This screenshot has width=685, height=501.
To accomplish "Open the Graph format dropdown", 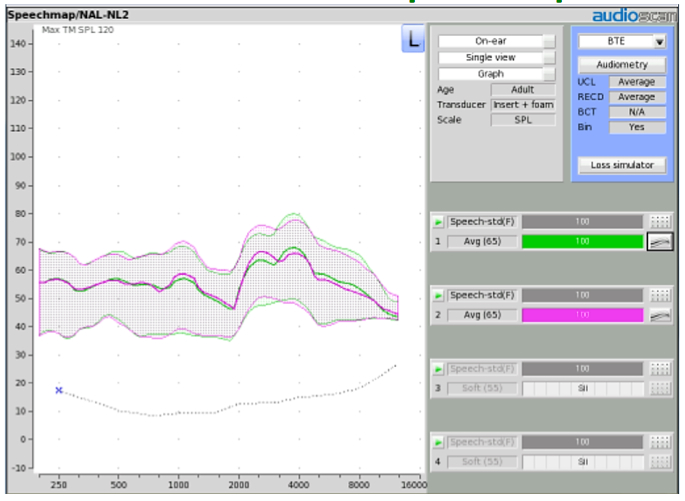I will point(496,74).
